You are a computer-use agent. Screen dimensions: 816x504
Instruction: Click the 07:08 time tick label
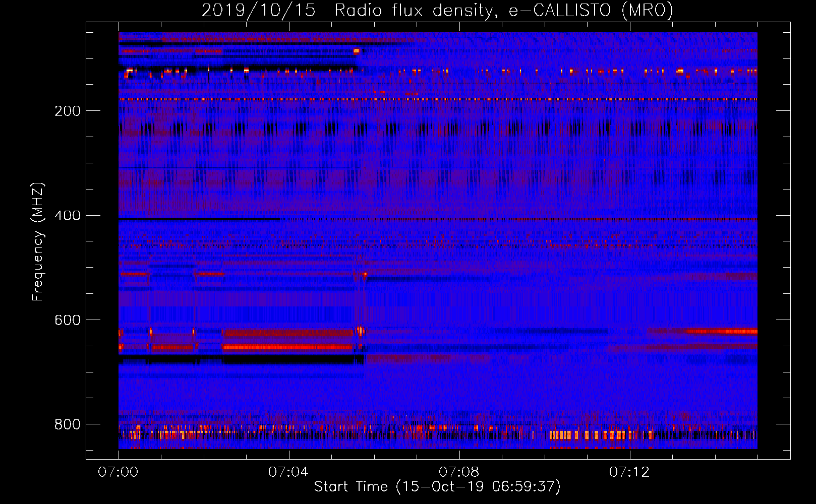459,472
